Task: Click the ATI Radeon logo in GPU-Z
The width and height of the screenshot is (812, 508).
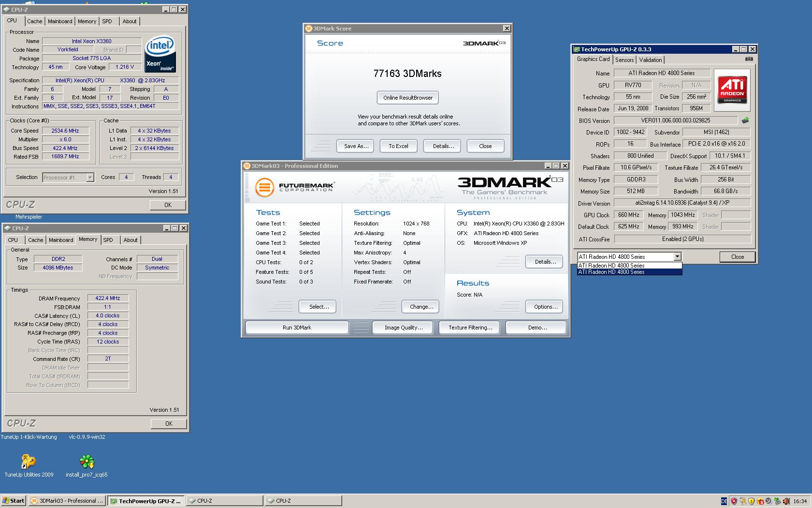Action: [732, 89]
